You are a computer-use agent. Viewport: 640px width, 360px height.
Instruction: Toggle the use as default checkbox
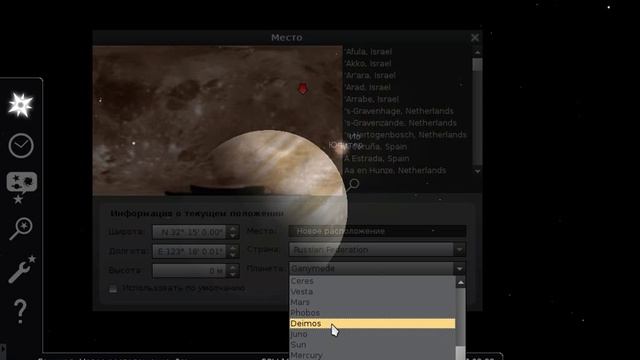[113, 289]
